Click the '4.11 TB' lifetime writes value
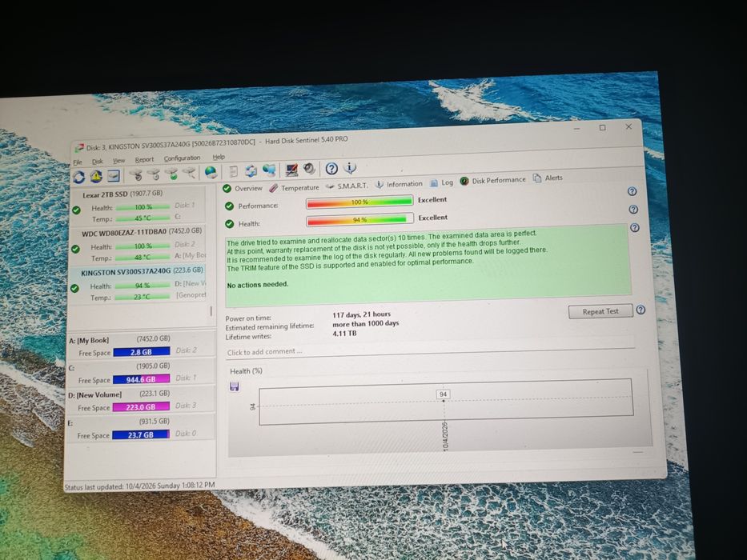The image size is (747, 560). [344, 334]
